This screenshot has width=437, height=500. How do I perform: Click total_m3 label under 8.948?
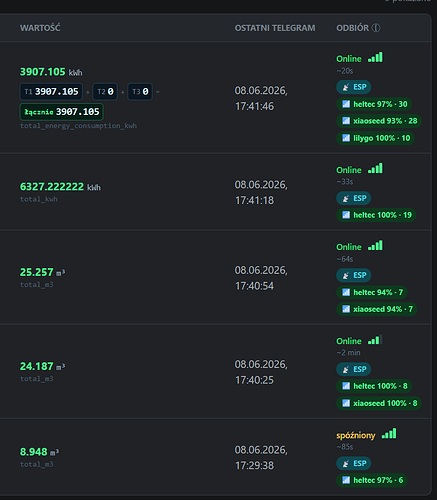click(37, 465)
